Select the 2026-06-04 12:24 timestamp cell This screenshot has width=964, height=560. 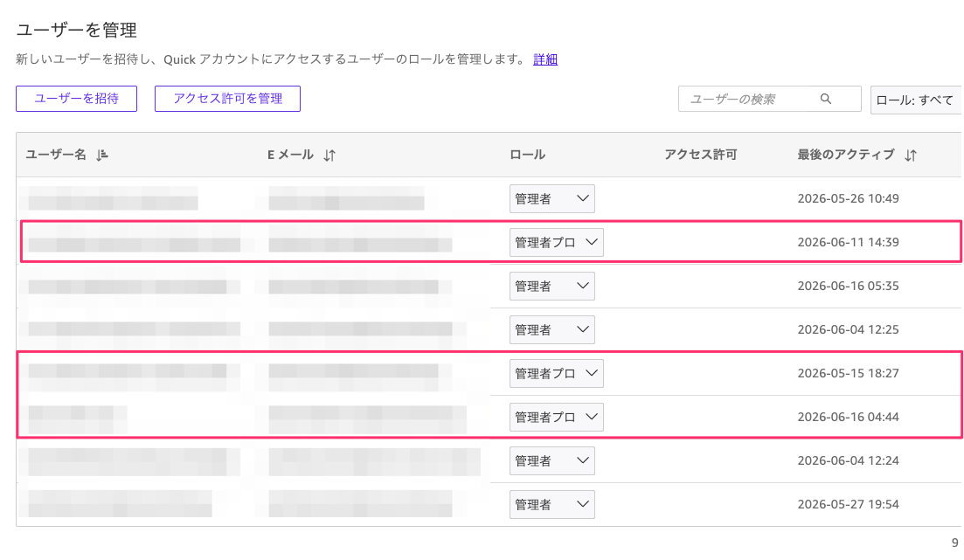[849, 460]
